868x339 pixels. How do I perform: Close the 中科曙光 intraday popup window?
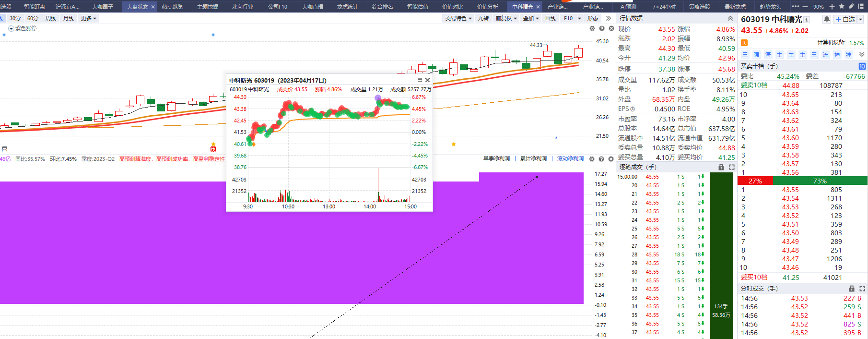click(x=428, y=80)
